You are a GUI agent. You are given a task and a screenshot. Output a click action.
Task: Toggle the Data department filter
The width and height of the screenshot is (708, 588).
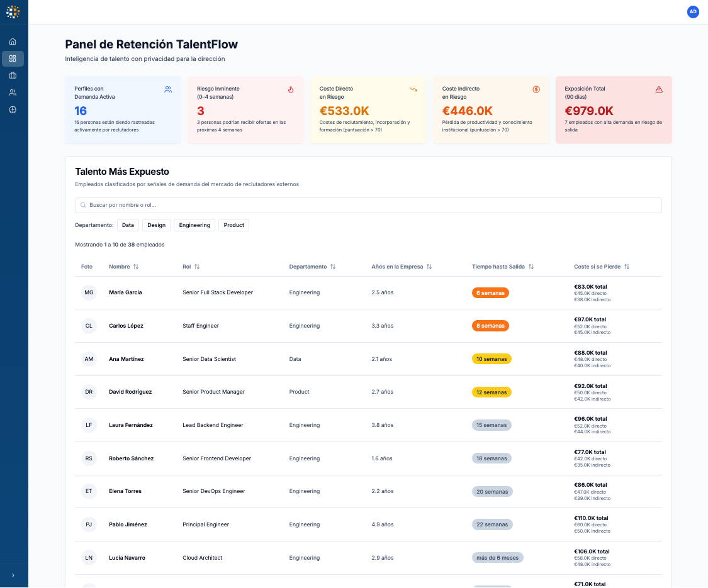(128, 225)
